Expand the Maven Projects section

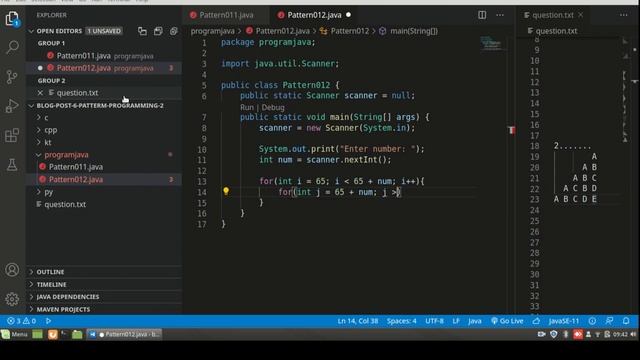coord(104,309)
